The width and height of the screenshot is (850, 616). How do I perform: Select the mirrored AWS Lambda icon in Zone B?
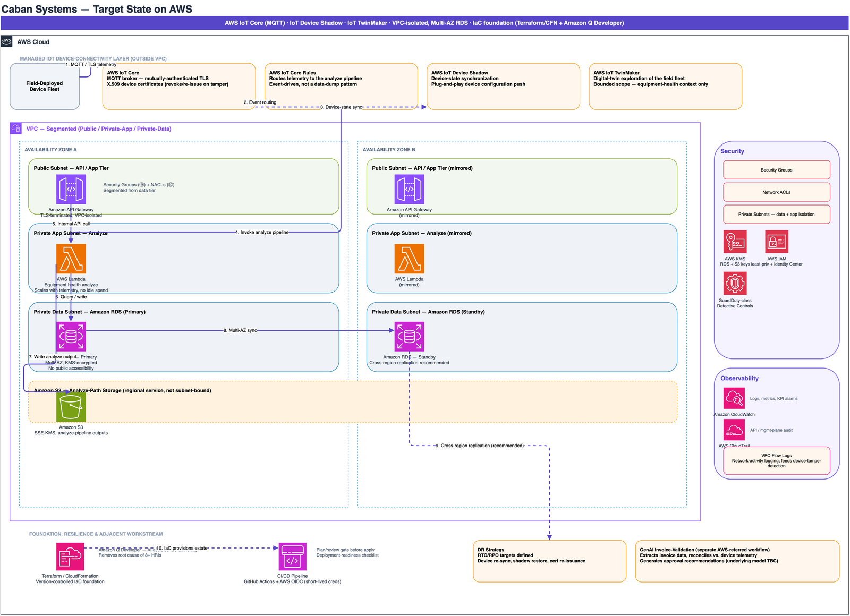point(409,259)
